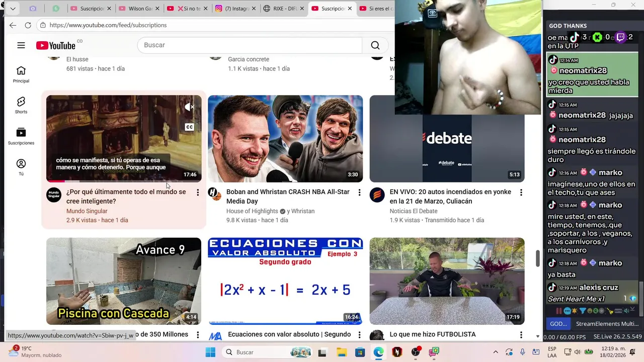
Task: Play the Boban and Whristan thumbnail
Action: pos(285,138)
